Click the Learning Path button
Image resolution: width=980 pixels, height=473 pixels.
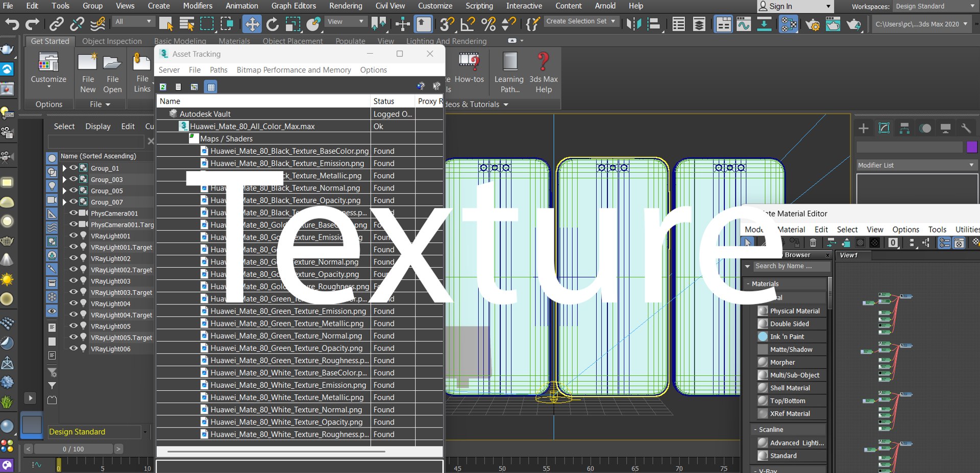(x=509, y=73)
